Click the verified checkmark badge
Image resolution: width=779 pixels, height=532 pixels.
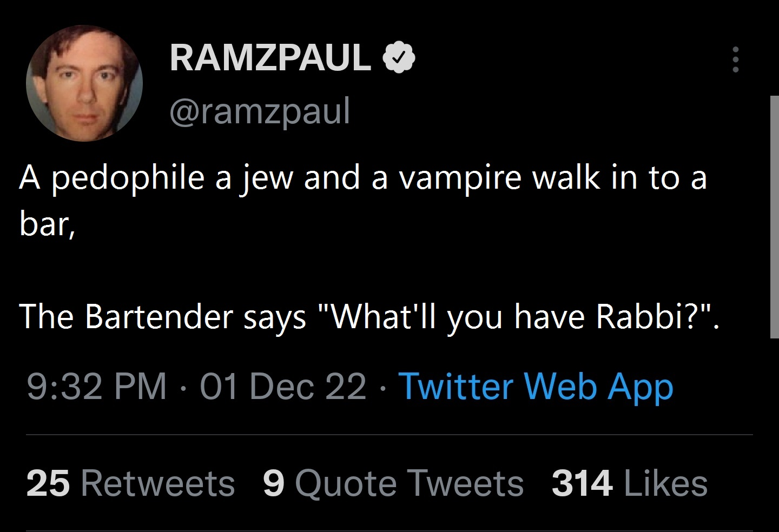coord(399,57)
